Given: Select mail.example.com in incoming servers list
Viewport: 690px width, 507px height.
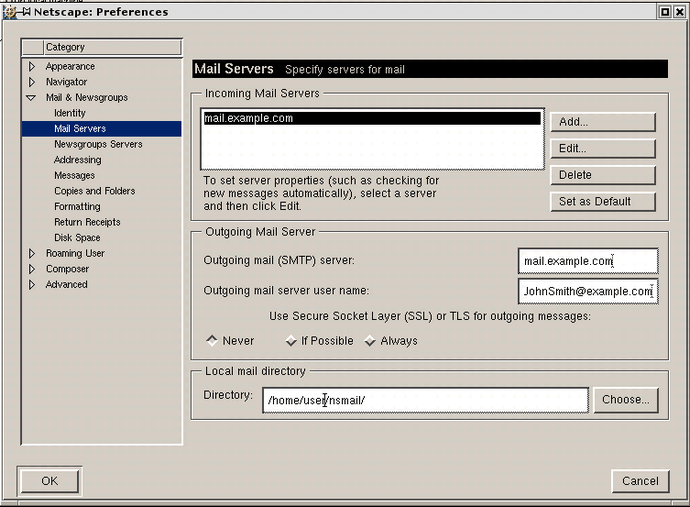Looking at the screenshot, I should [370, 118].
